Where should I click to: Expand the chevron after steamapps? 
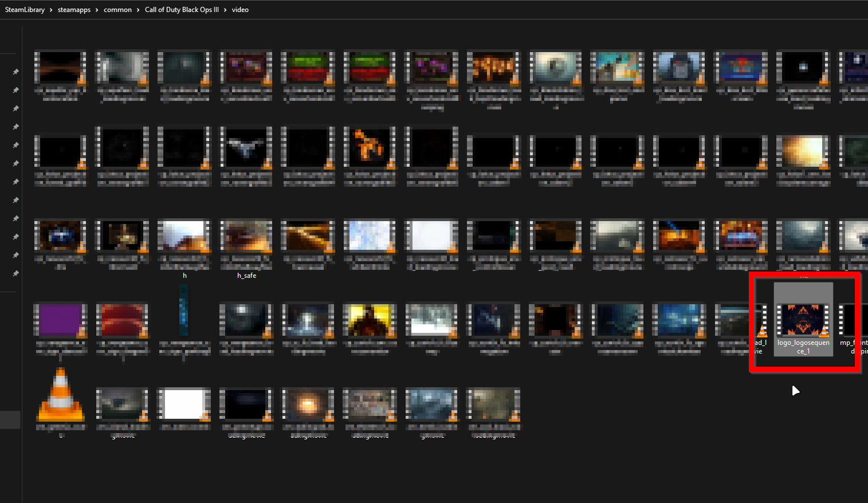tap(97, 10)
